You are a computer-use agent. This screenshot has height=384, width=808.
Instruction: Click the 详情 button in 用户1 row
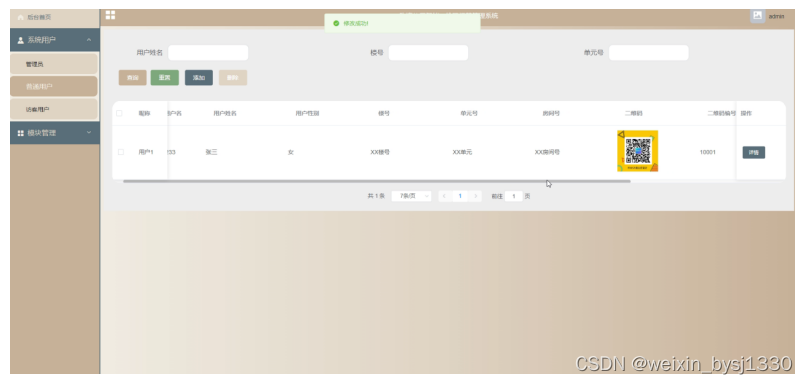click(x=753, y=153)
